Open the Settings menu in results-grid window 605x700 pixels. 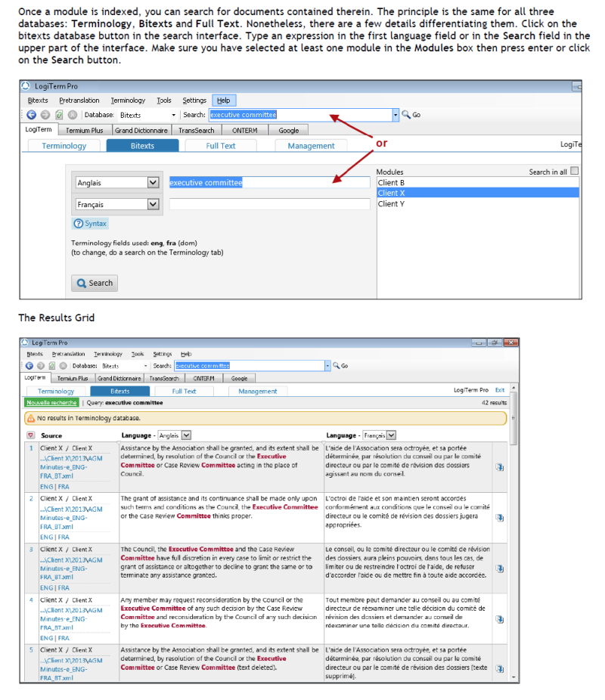click(163, 354)
